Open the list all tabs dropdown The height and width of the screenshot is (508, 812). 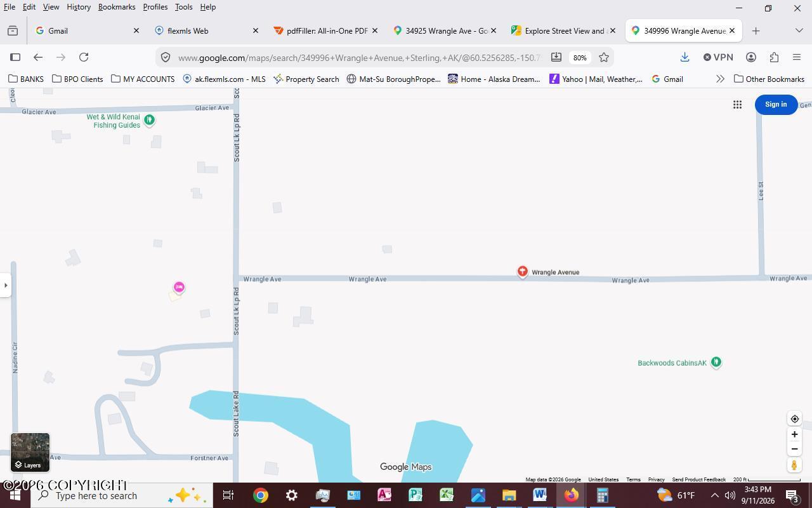click(799, 30)
